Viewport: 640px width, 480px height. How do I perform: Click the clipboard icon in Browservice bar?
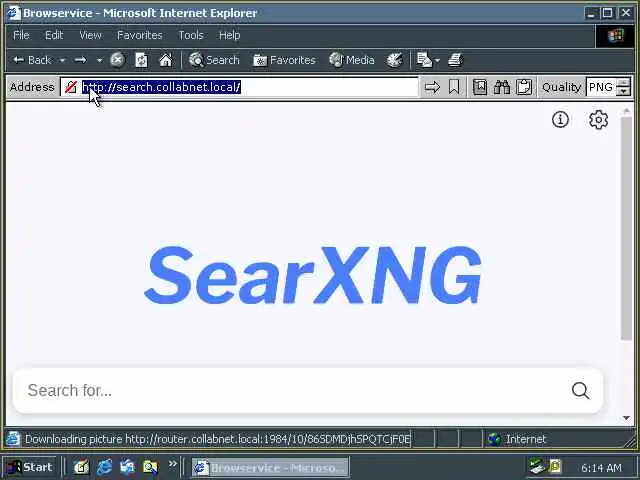(x=524, y=87)
